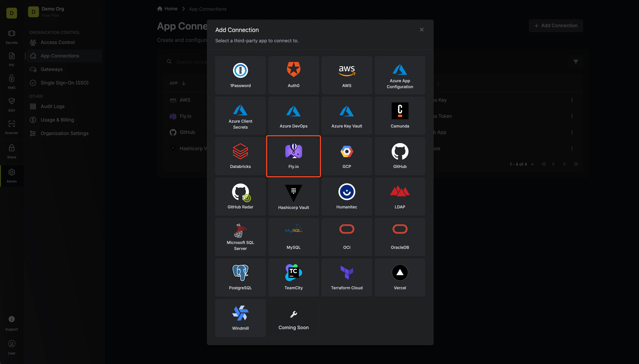The width and height of the screenshot is (639, 364).
Task: Open Organization Settings
Action: pos(64,133)
